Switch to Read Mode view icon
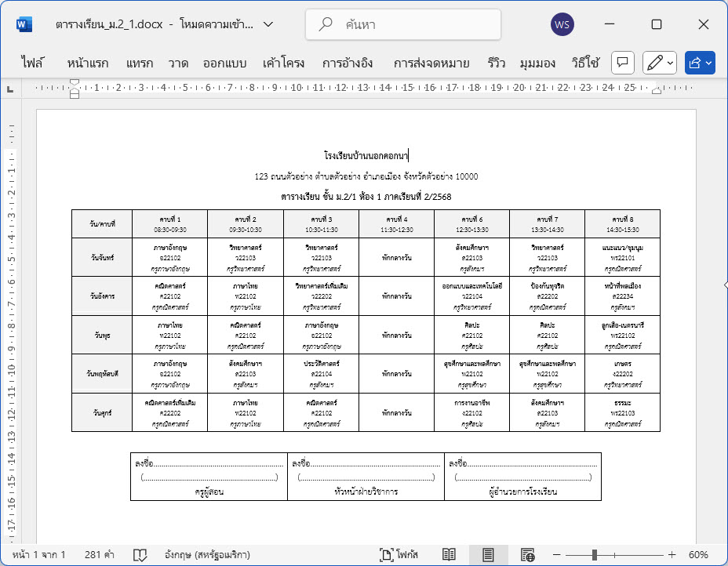This screenshot has height=566, width=728. [x=449, y=554]
